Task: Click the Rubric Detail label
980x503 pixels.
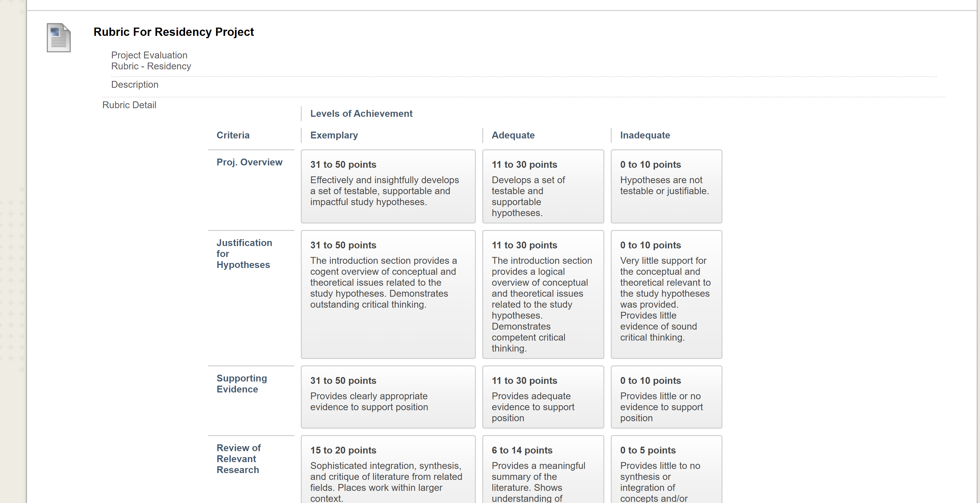Action: (129, 105)
